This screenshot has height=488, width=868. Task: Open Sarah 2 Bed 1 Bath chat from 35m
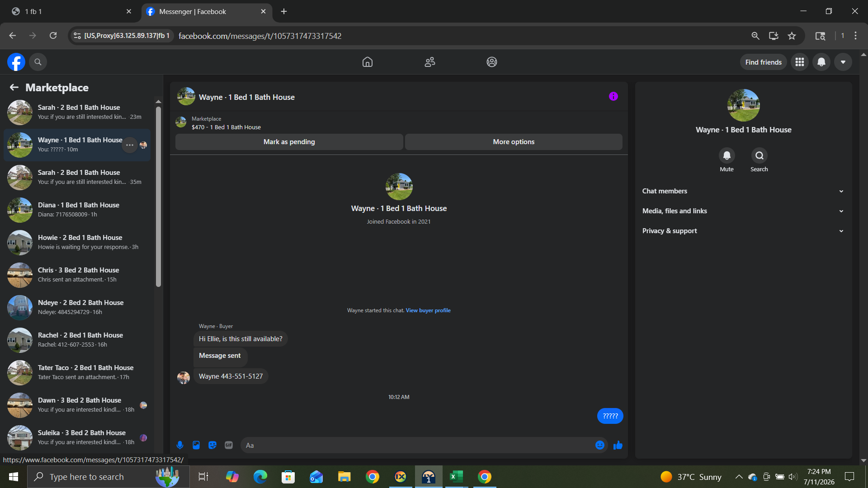(77, 178)
